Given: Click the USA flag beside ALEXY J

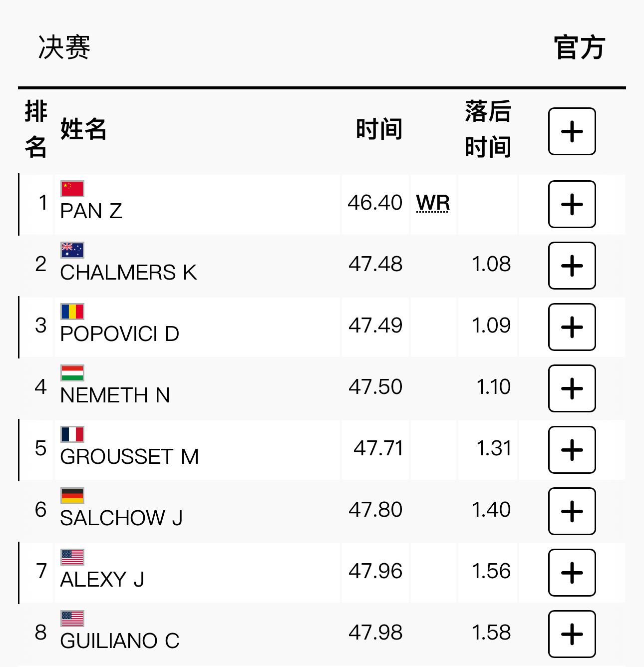Looking at the screenshot, I should tap(72, 557).
